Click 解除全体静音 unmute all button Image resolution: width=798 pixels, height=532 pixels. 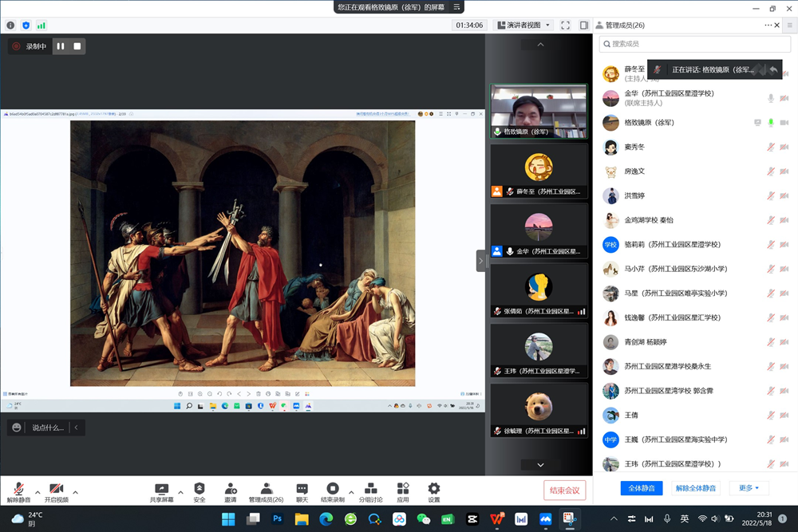point(696,488)
